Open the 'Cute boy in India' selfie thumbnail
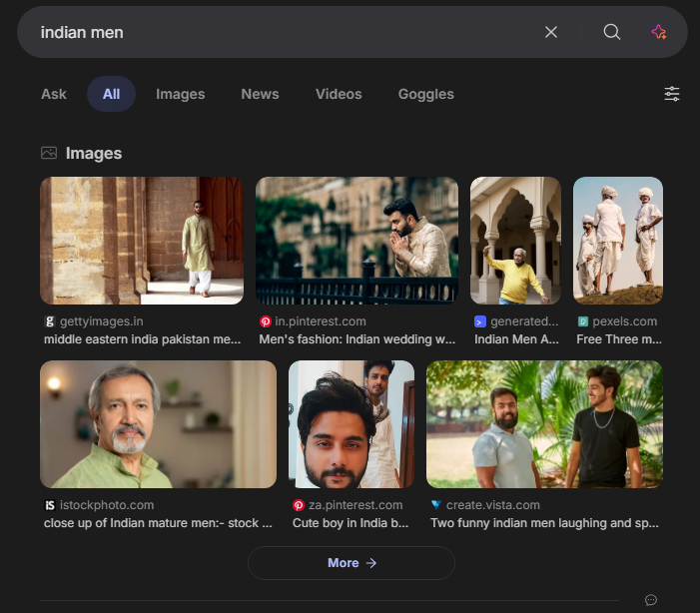 (x=350, y=424)
